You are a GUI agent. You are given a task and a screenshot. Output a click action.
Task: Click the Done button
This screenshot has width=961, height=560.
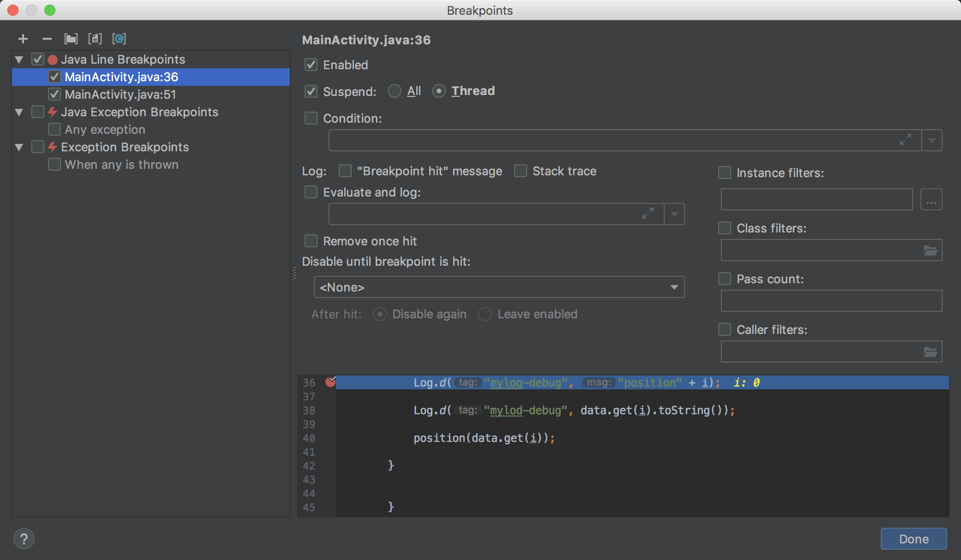913,539
